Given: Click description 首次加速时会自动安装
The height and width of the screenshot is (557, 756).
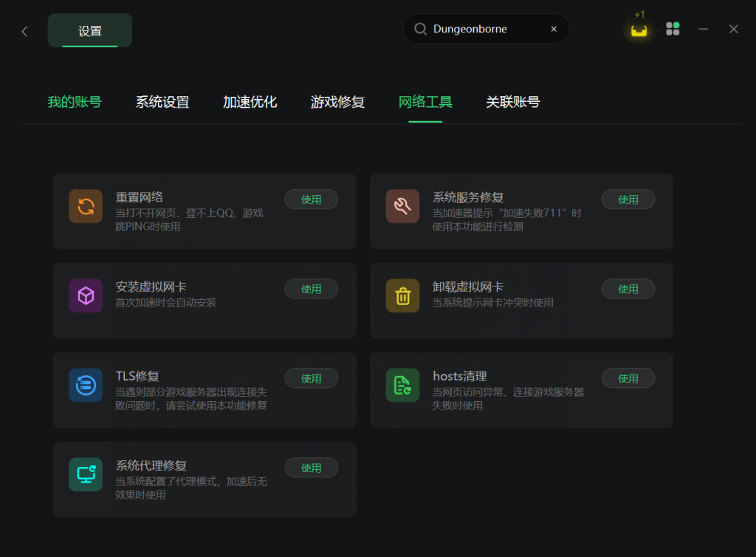Looking at the screenshot, I should (x=166, y=302).
